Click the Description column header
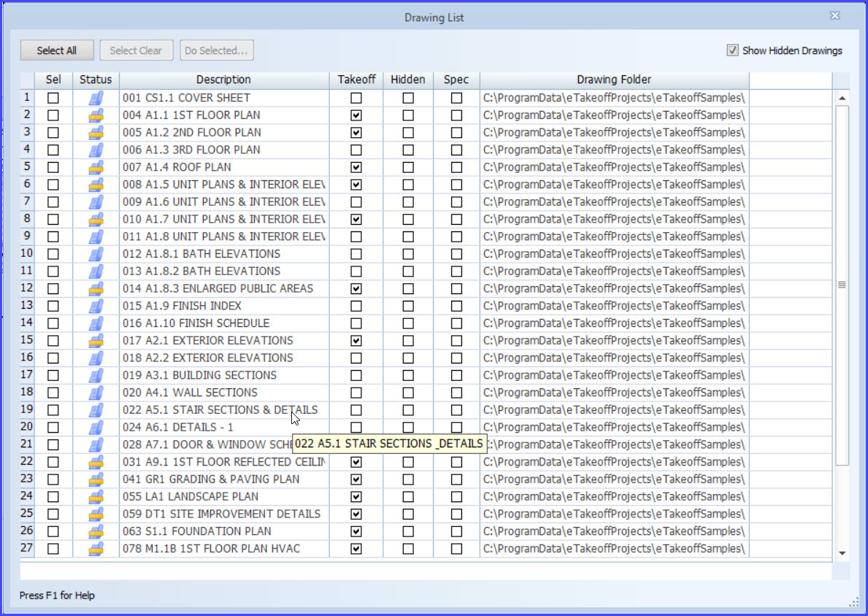Screen dimensions: 868x616 pyautogui.click(x=223, y=80)
